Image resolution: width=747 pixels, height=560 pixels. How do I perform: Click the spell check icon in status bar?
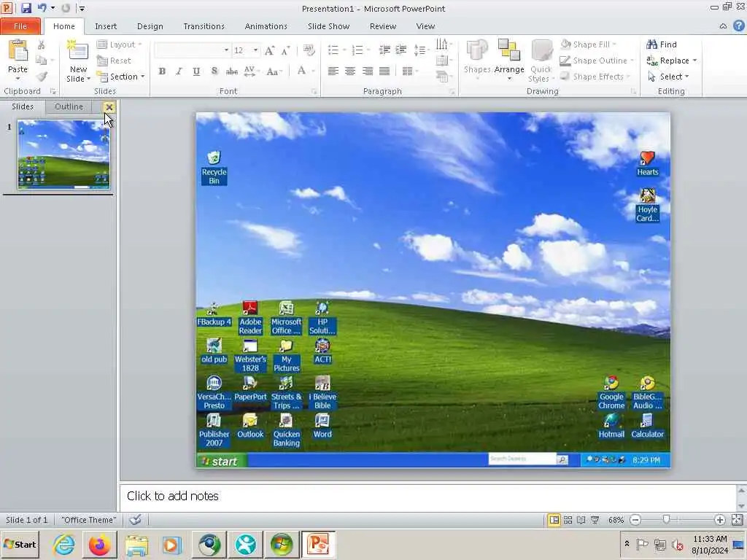(x=136, y=519)
